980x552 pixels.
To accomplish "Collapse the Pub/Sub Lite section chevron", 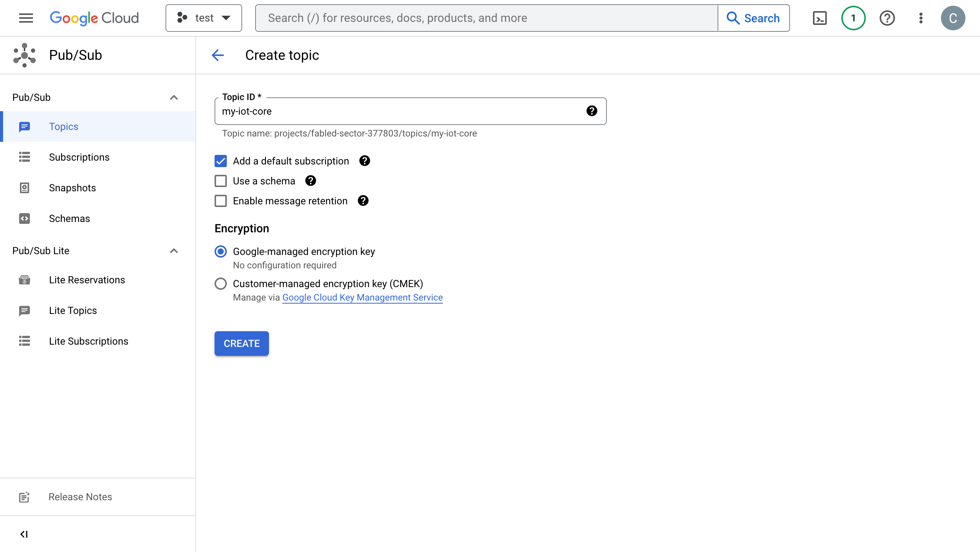I will point(174,251).
